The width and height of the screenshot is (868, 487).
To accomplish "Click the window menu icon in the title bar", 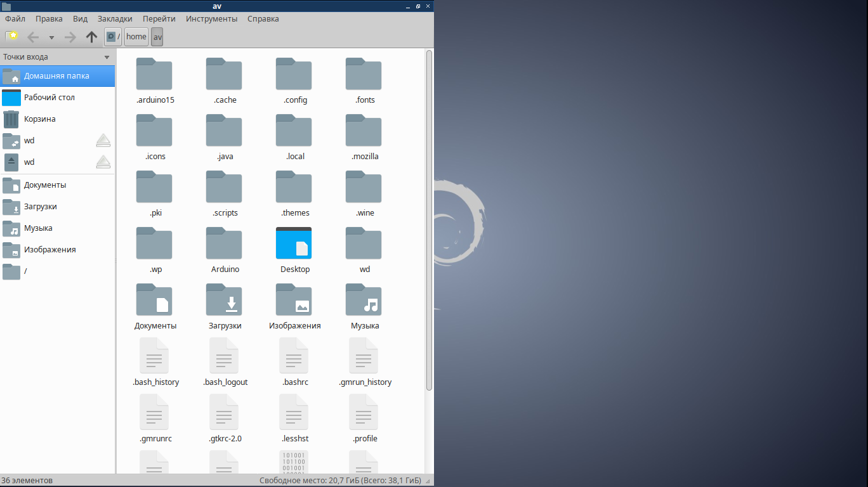I will 6,6.
